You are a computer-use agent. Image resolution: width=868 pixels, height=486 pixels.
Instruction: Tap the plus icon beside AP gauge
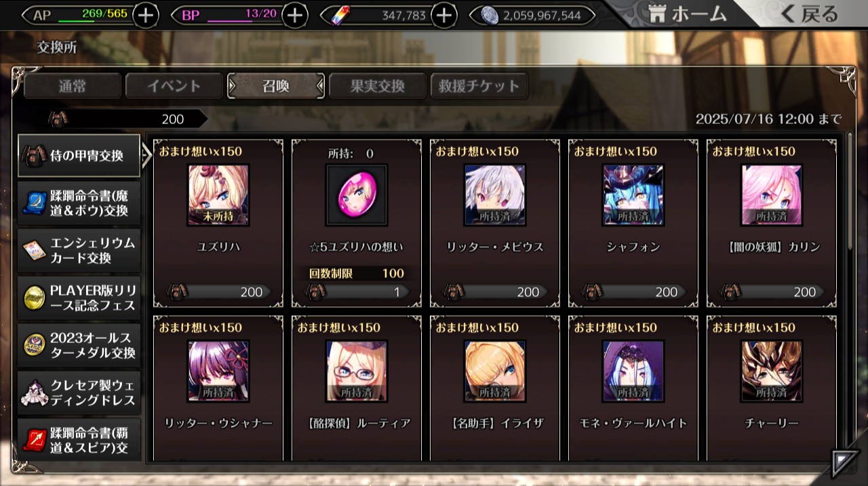pyautogui.click(x=146, y=15)
